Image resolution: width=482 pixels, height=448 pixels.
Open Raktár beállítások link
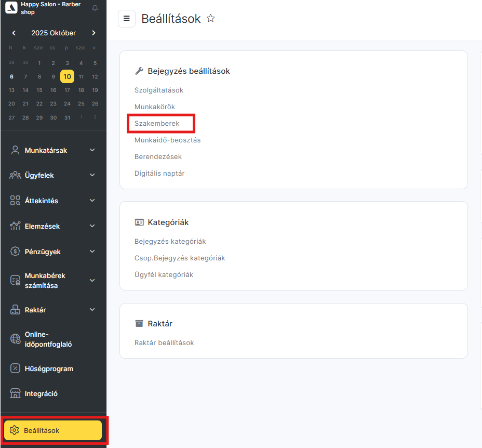pos(164,342)
